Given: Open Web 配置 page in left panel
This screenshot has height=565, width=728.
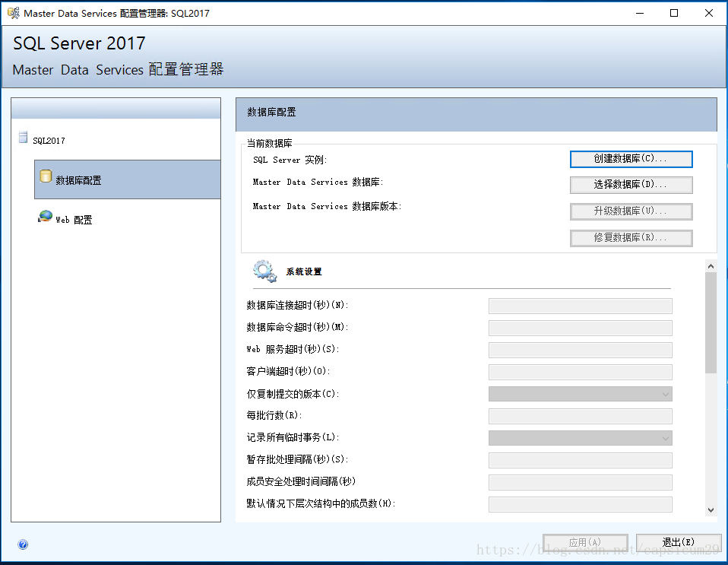Looking at the screenshot, I should pos(74,220).
